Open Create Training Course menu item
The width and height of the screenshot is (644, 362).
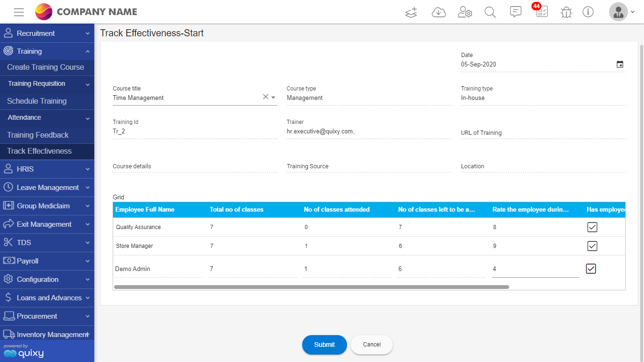click(x=47, y=67)
